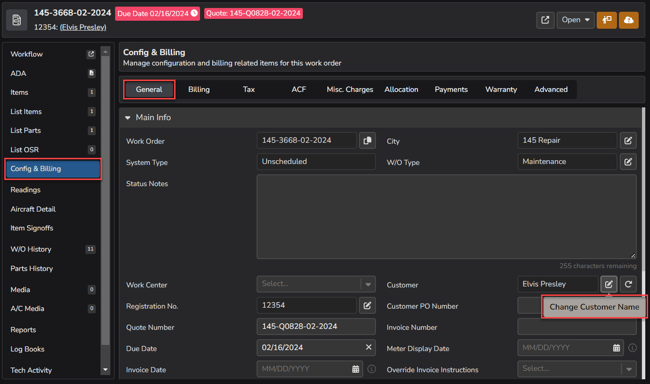Image resolution: width=650 pixels, height=384 pixels.
Task: Click the sidebar scrollbar down arrow
Action: coord(105,369)
